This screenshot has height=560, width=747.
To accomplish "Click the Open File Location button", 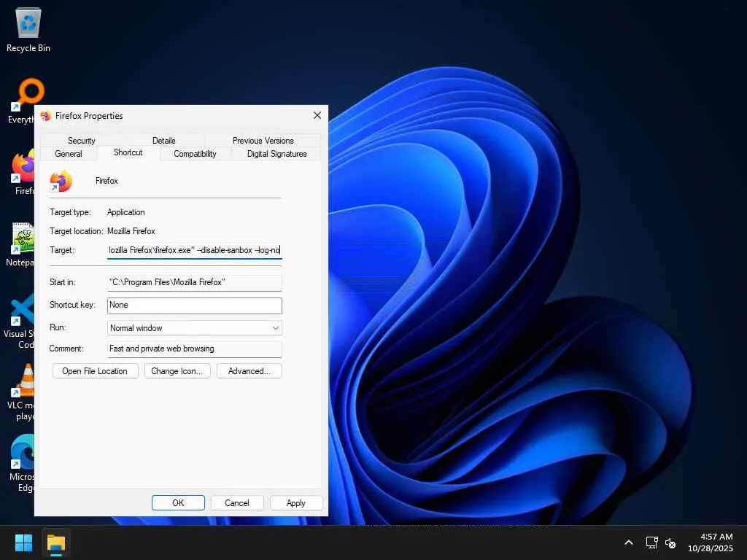I will pos(95,371).
